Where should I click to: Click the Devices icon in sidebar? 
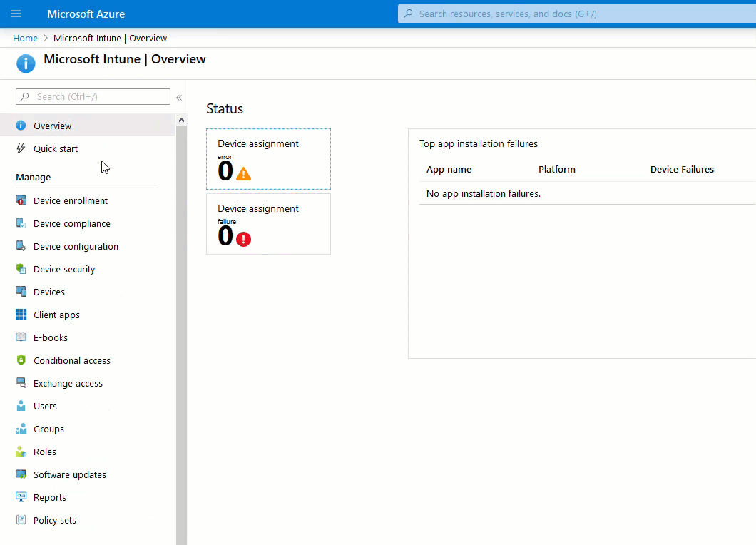[x=21, y=291]
